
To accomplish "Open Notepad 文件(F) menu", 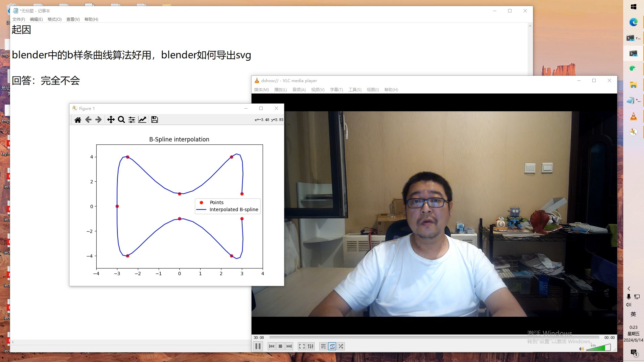I will pyautogui.click(x=19, y=19).
